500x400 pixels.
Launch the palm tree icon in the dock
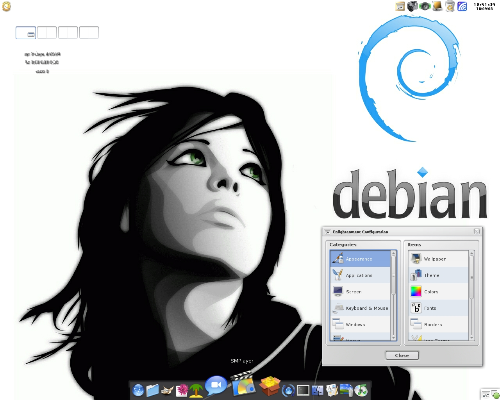tap(196, 390)
